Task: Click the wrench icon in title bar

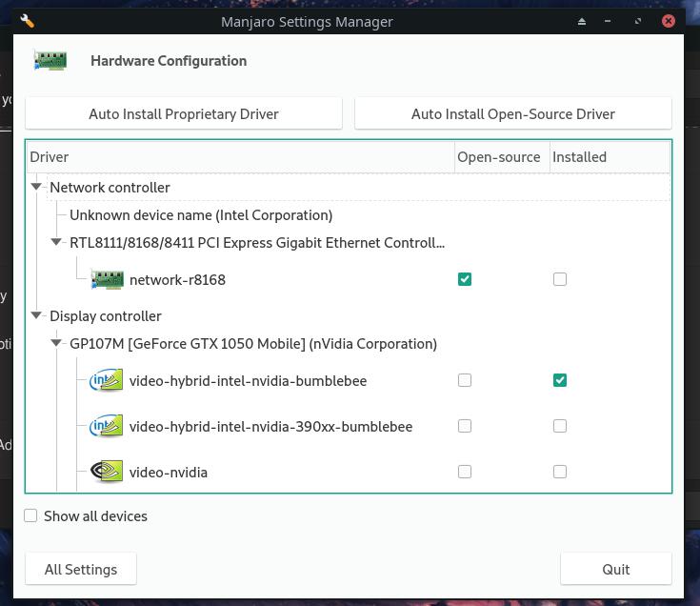Action: click(x=28, y=21)
